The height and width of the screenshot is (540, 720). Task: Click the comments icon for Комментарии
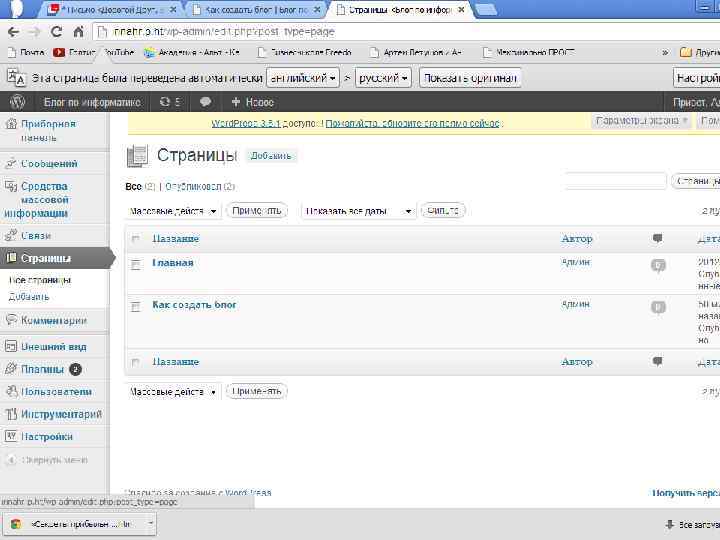(x=11, y=320)
